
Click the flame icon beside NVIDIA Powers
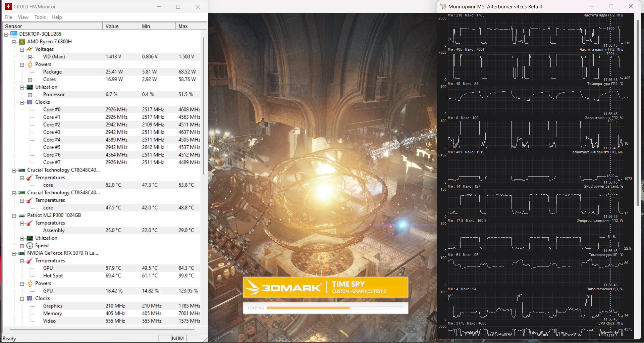[x=30, y=283]
